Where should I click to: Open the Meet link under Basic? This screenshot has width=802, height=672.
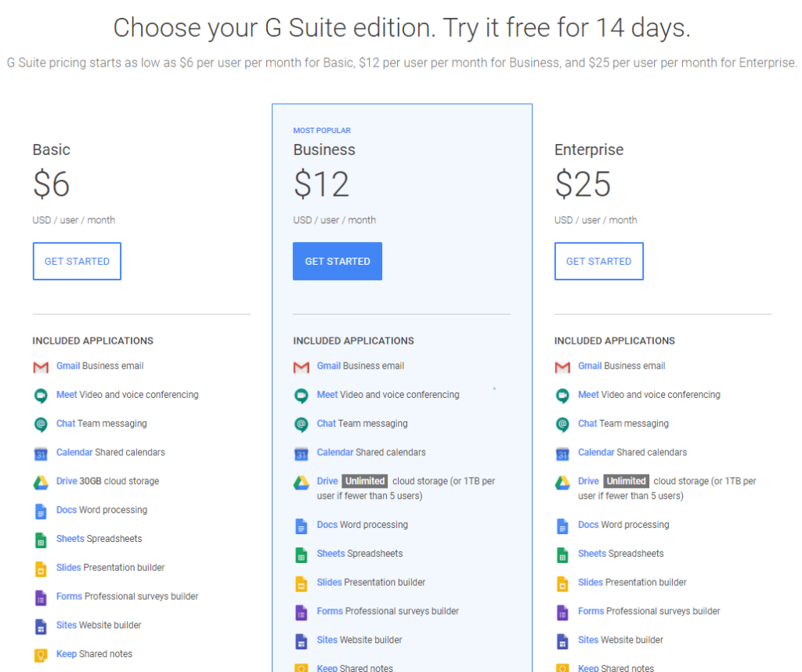click(67, 395)
